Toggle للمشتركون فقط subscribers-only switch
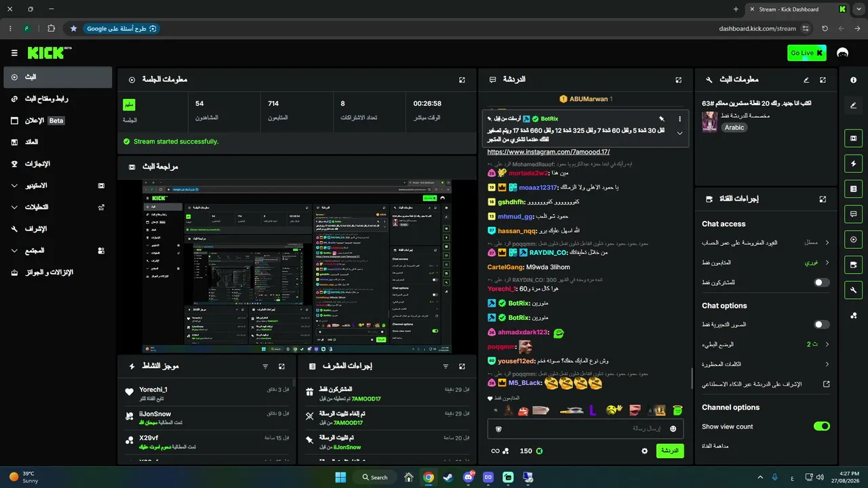Screen dimensions: 868x488 tap(821, 282)
